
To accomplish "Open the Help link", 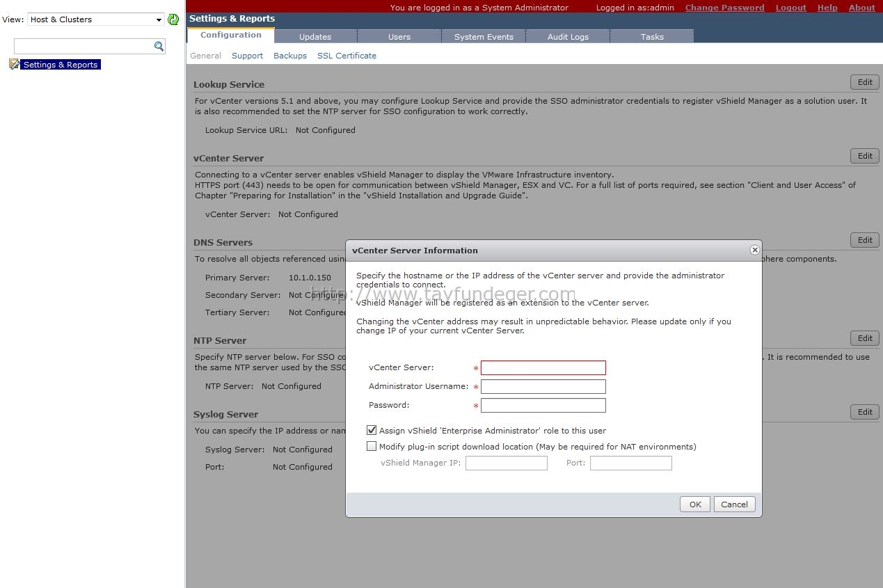I will [827, 8].
